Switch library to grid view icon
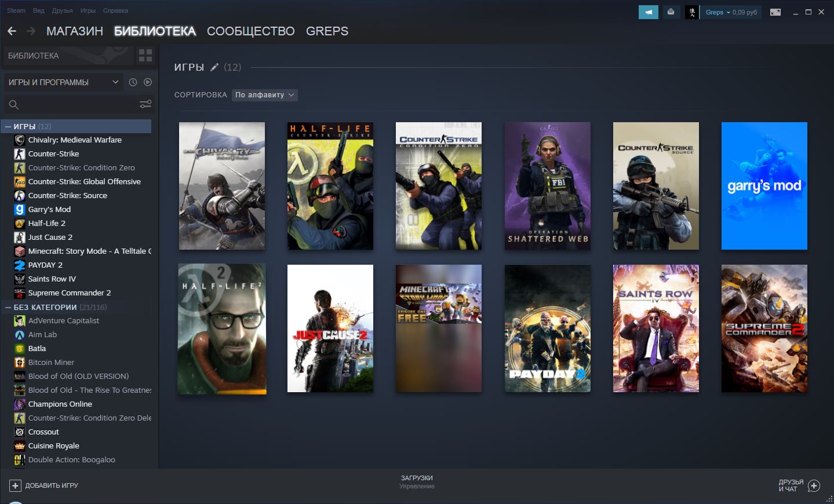This screenshot has height=504, width=834. click(145, 56)
